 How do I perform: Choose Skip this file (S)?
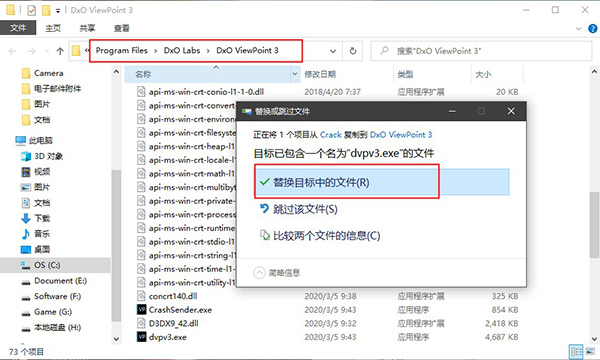(299, 209)
